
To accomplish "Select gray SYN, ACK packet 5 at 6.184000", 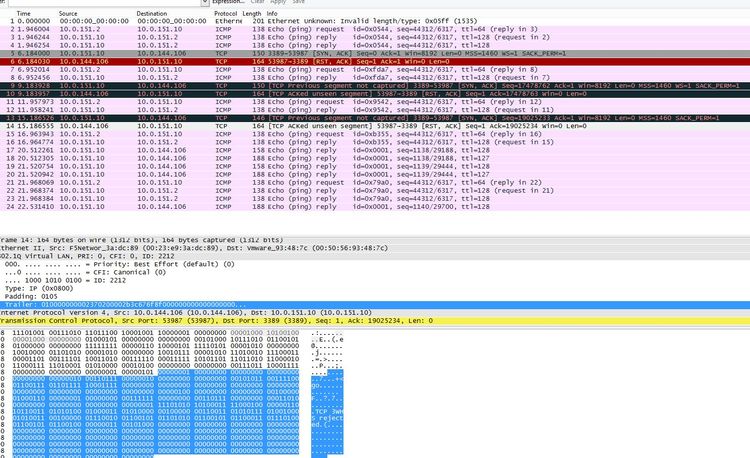I will tap(375, 54).
